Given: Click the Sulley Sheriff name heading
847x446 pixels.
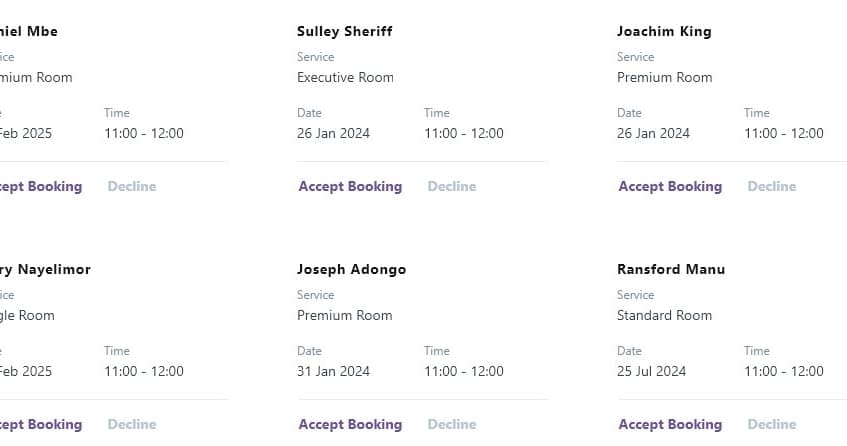Looking at the screenshot, I should pos(345,31).
